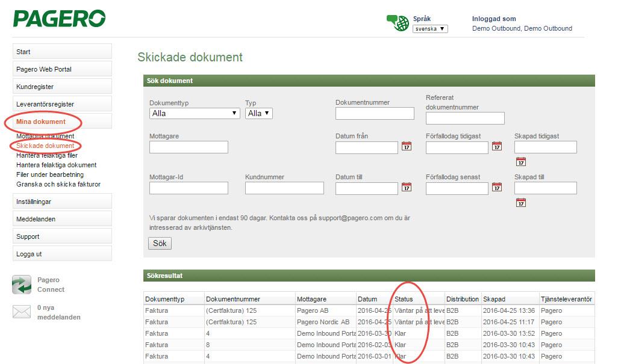
Task: Sort by Distribution column header
Action: pyautogui.click(x=463, y=299)
